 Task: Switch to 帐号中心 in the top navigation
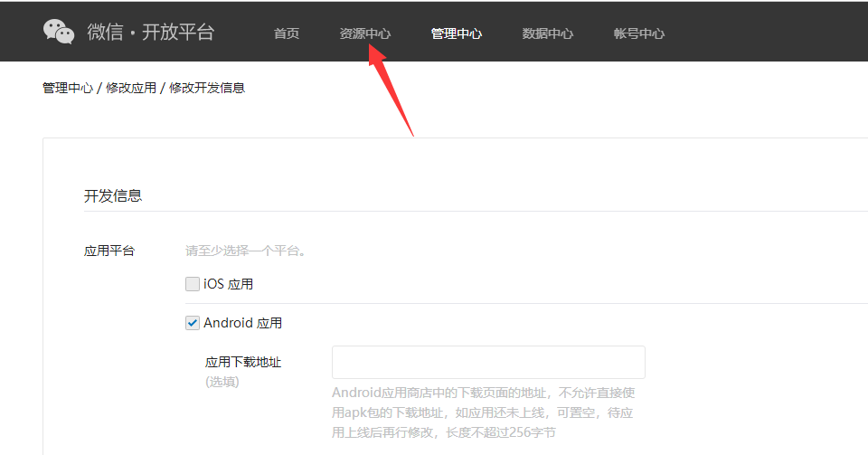point(639,33)
